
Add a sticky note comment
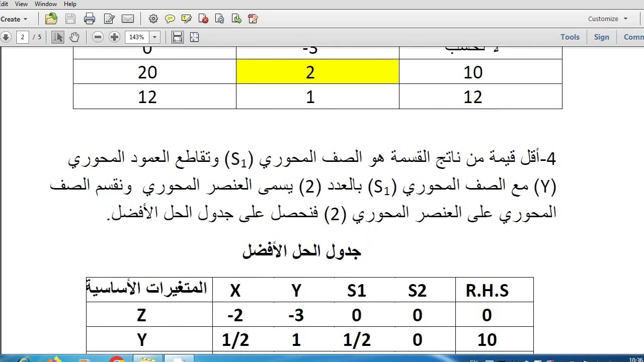(x=170, y=19)
